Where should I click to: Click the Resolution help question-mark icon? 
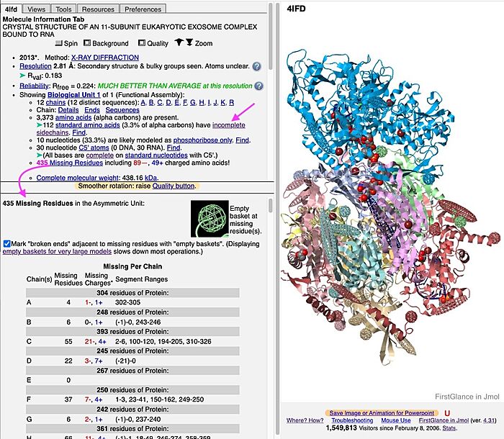tap(256, 66)
